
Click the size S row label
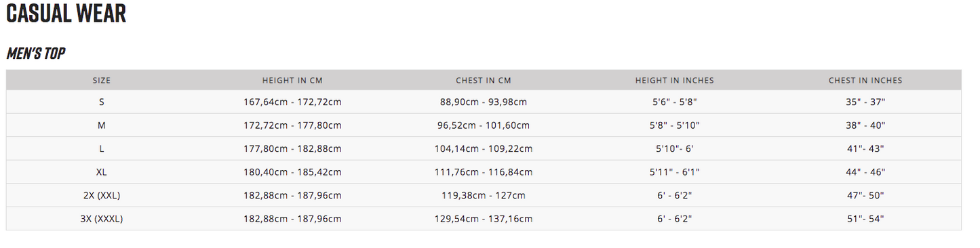click(102, 102)
